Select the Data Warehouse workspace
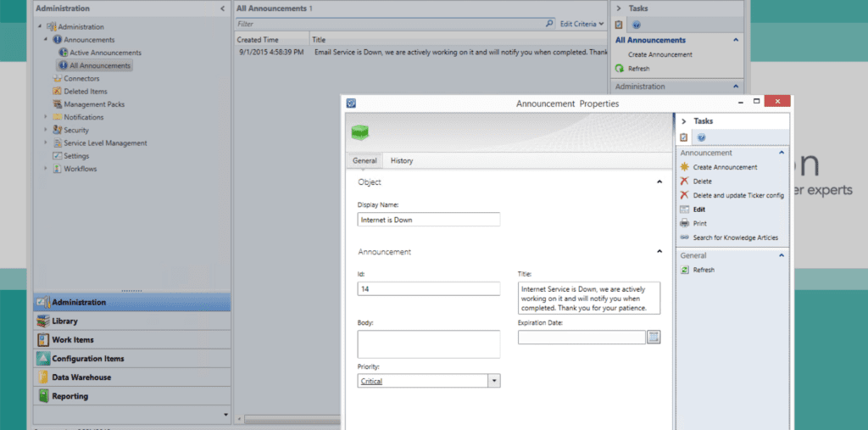 (131, 377)
